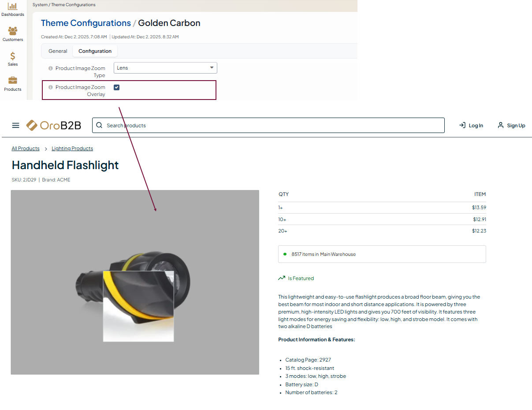
Task: Switch to the General tab
Action: tap(58, 51)
